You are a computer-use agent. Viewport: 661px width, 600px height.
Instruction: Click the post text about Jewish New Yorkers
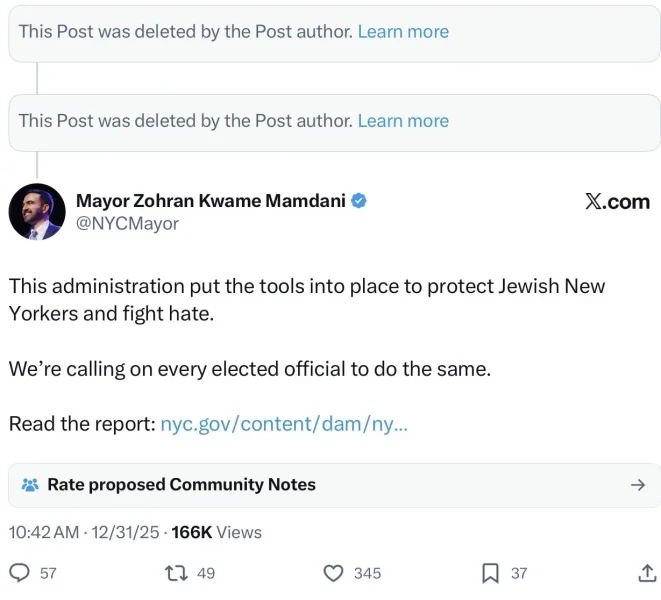point(306,299)
